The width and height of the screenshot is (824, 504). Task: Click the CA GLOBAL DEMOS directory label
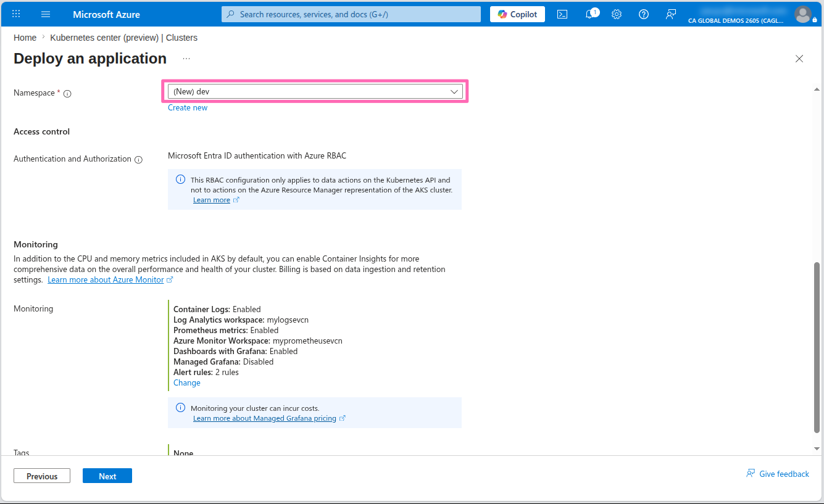click(x=736, y=20)
